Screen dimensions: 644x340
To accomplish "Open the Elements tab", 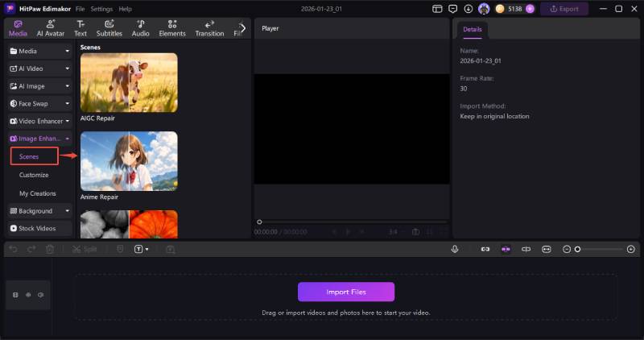I will click(x=172, y=28).
